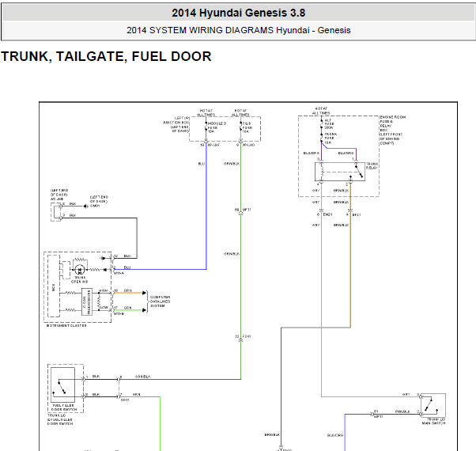Click the diode symbol in instrument cluster
The height and width of the screenshot is (451, 476).
[104, 270]
